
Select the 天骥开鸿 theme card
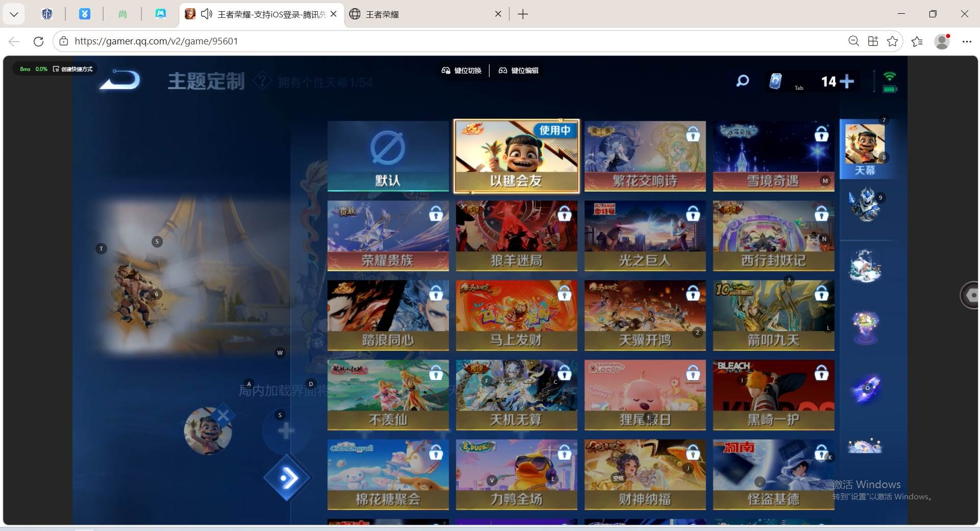[x=645, y=316]
